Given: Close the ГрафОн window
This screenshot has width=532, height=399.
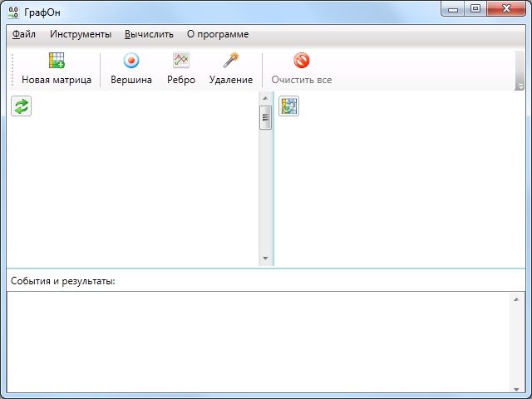Looking at the screenshot, I should tap(506, 9).
